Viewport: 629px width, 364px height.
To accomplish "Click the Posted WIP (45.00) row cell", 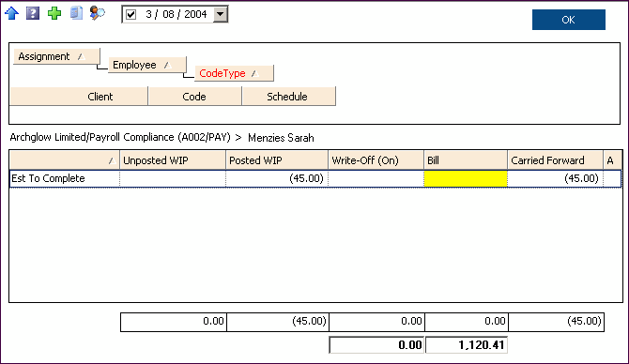I will [x=277, y=178].
